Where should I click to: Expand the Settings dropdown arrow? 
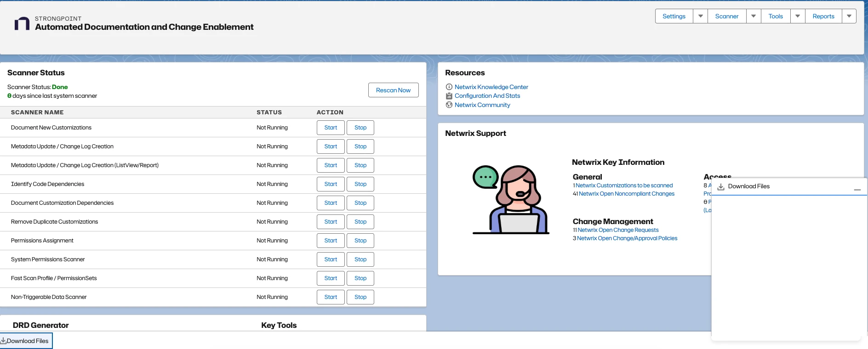(701, 16)
